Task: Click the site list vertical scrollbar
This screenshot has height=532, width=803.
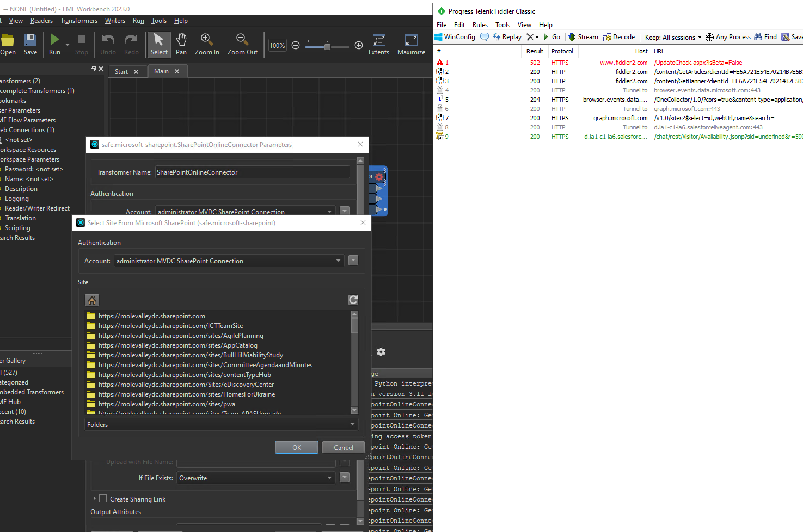Action: [354, 362]
